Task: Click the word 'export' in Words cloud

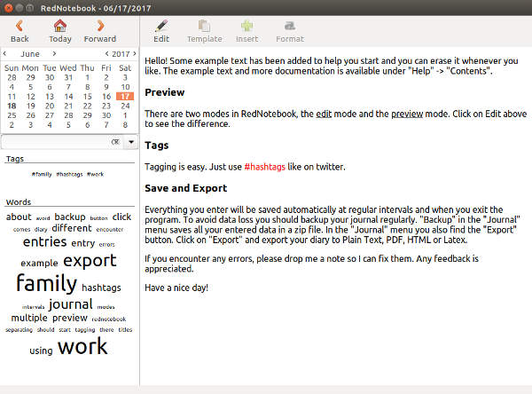Action: [90, 261]
